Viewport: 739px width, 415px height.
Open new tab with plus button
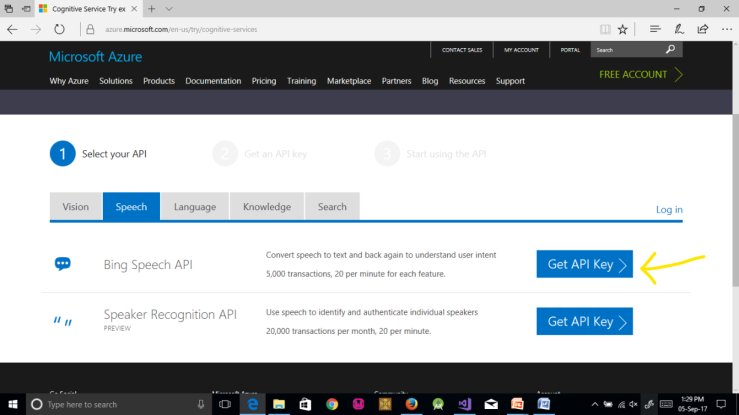tap(152, 8)
